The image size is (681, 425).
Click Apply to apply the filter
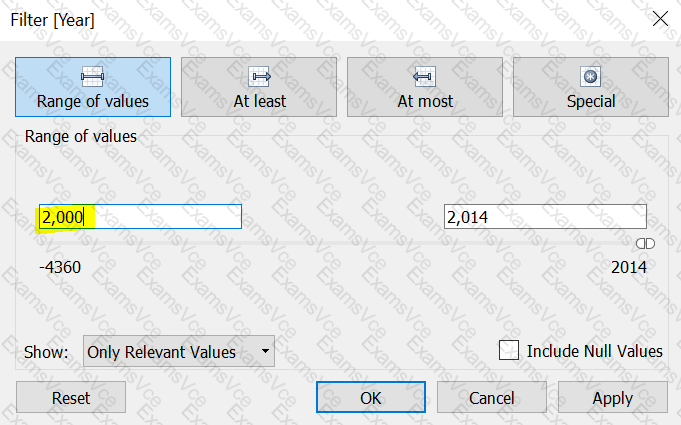coord(612,397)
